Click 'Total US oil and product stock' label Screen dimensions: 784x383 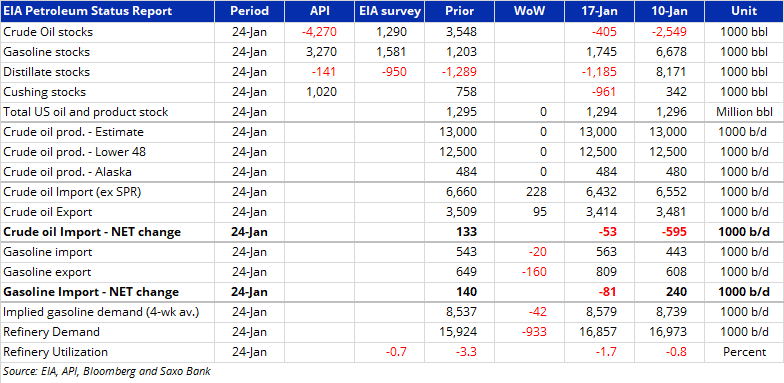86,112
